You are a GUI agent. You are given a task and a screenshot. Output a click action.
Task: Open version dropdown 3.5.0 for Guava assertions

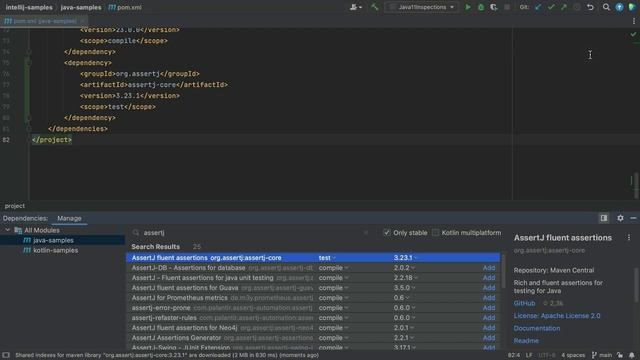pos(404,288)
